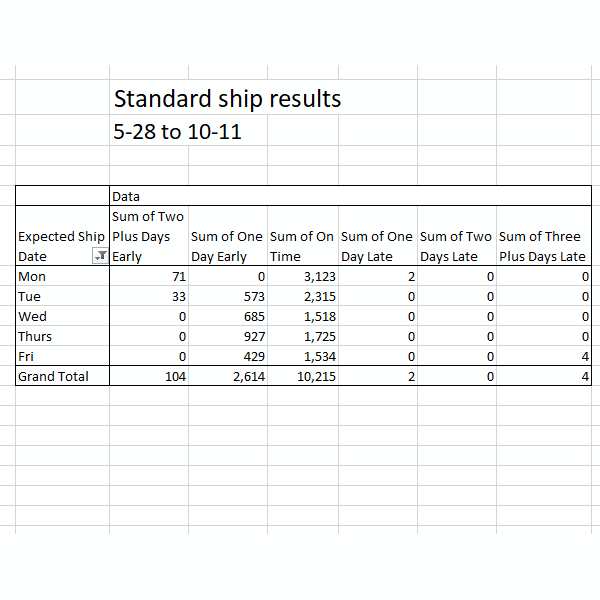
Task: Select the cell with value 927 for Thurs
Action: [x=228, y=336]
